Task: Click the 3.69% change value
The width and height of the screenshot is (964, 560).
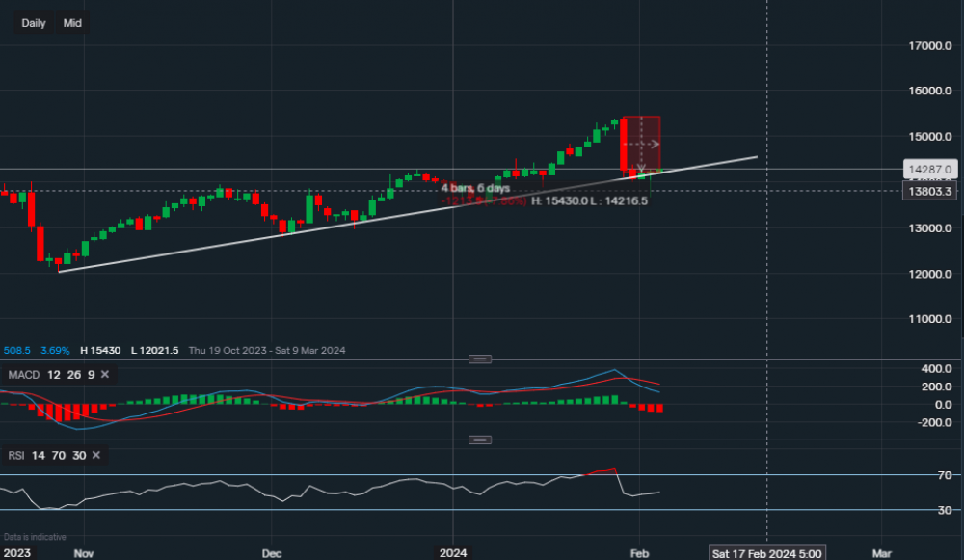Action: point(53,350)
